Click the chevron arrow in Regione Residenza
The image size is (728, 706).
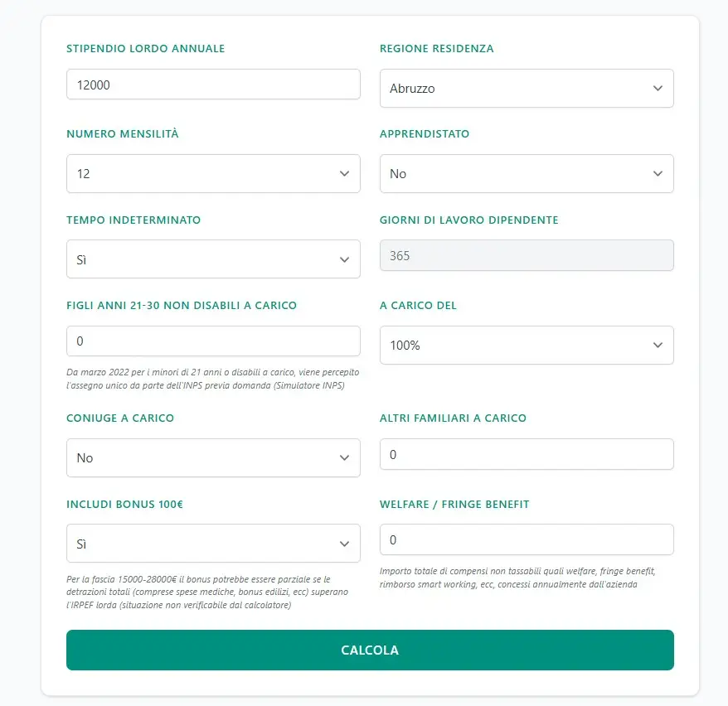(658, 89)
